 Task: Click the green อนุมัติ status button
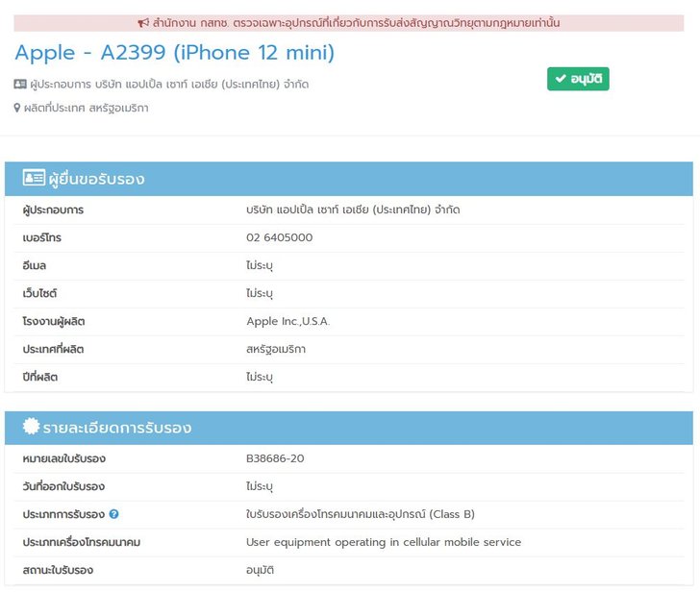click(x=578, y=79)
